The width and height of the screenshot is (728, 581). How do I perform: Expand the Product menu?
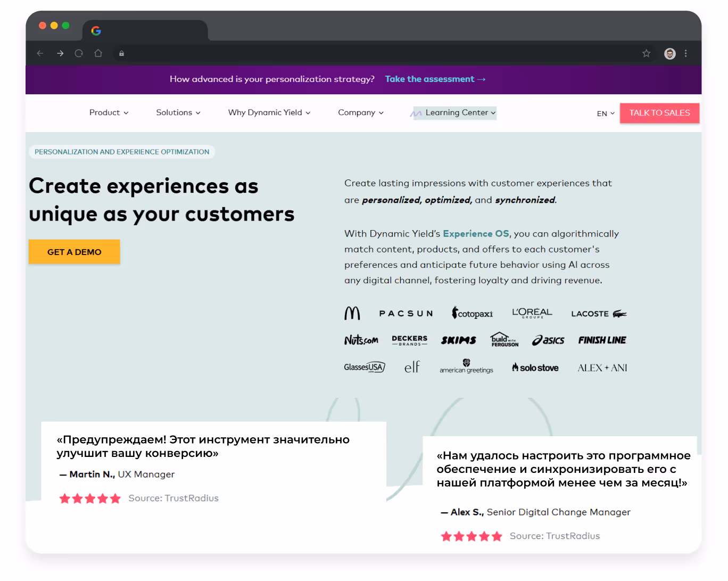click(x=109, y=112)
